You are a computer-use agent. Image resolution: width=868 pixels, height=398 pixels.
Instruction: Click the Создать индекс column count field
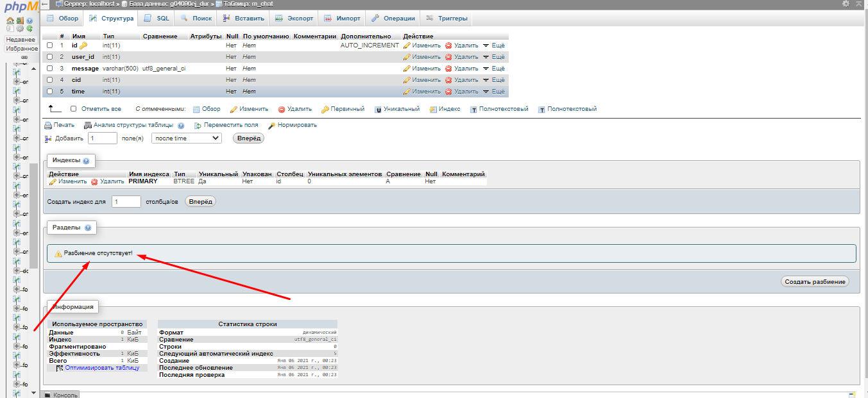[126, 202]
